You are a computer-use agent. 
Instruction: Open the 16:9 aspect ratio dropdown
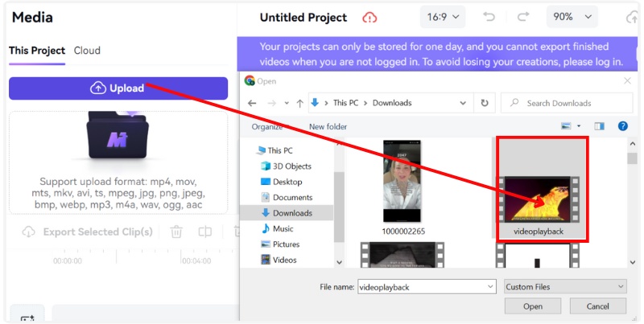(443, 17)
